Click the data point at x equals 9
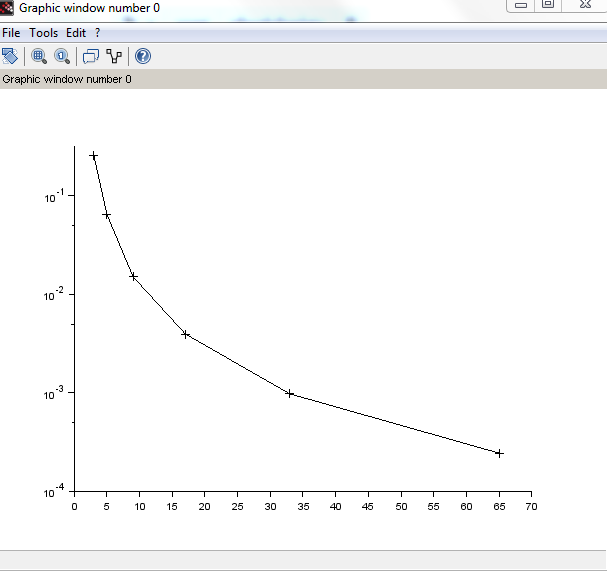The height and width of the screenshot is (571, 607). (133, 276)
